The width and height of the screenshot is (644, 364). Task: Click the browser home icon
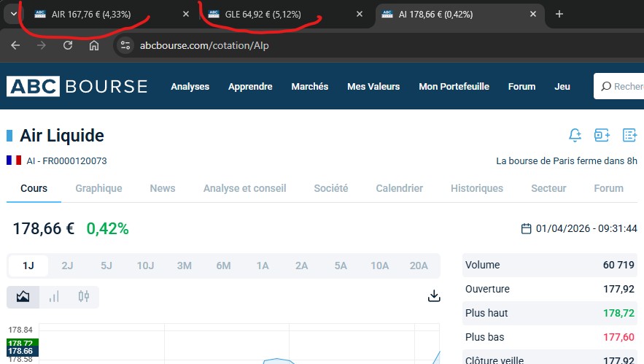pyautogui.click(x=94, y=45)
